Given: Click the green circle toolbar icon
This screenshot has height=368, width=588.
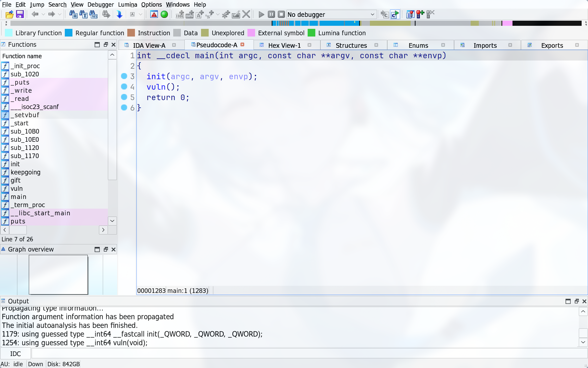Looking at the screenshot, I should (x=164, y=14).
